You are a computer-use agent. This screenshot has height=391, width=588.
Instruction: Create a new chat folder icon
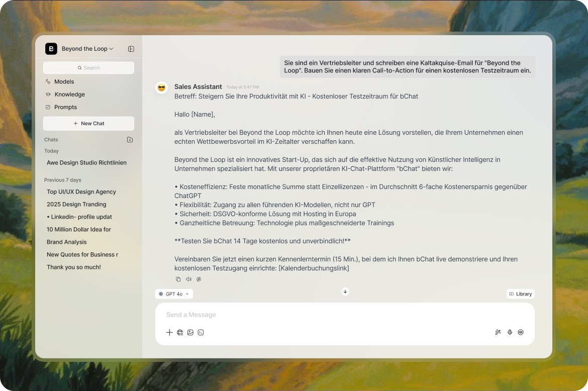coord(130,139)
